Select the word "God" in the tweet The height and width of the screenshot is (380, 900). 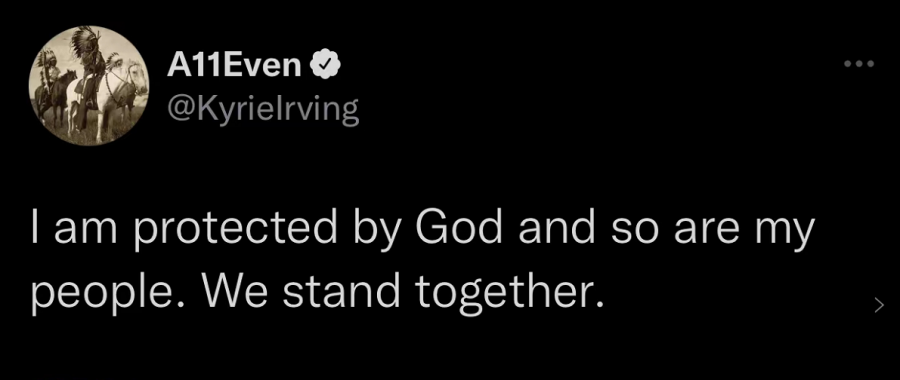(458, 228)
